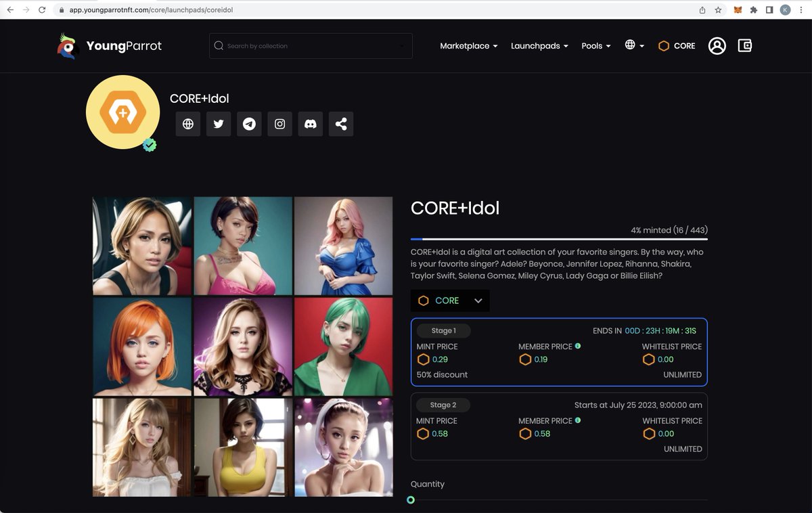
Task: Click the Quantity slider handle
Action: 411,500
